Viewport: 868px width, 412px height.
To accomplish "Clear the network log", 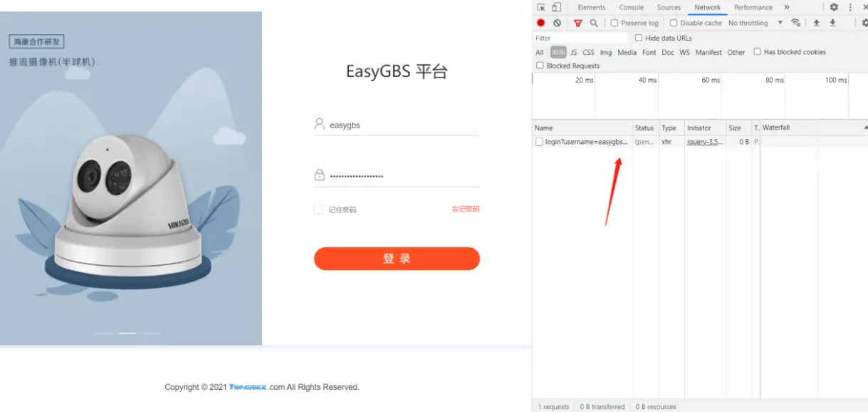I will tap(557, 23).
